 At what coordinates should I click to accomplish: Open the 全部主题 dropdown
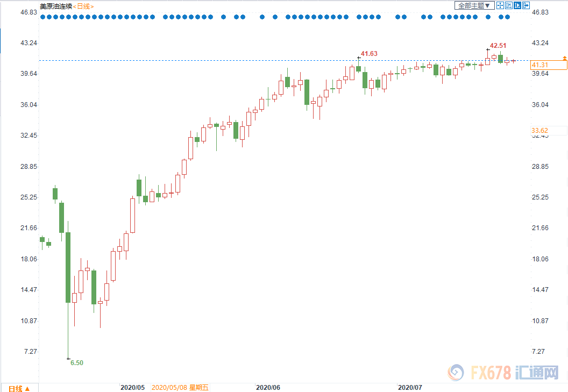(474, 5)
